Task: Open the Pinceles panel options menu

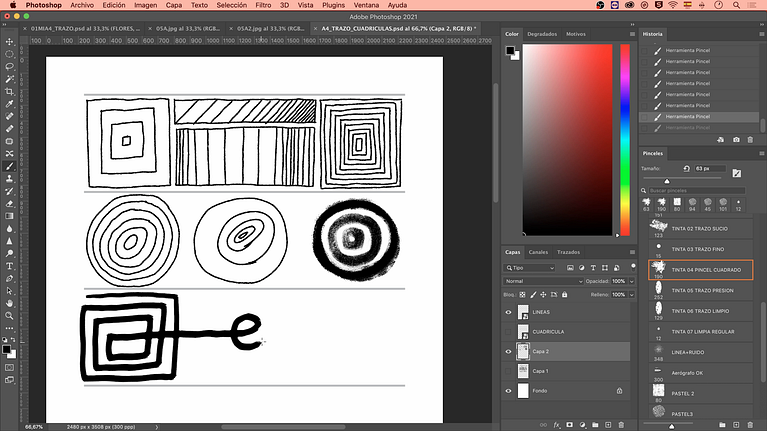Action: 762,154
